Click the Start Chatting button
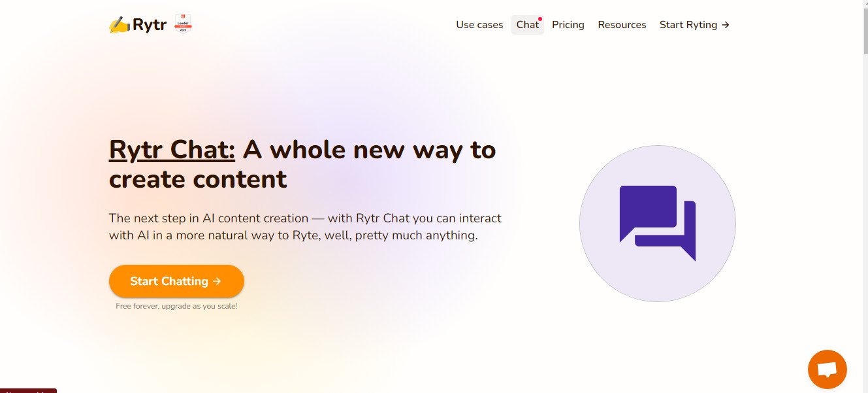Screen dimensions: 868x393 click(176, 281)
